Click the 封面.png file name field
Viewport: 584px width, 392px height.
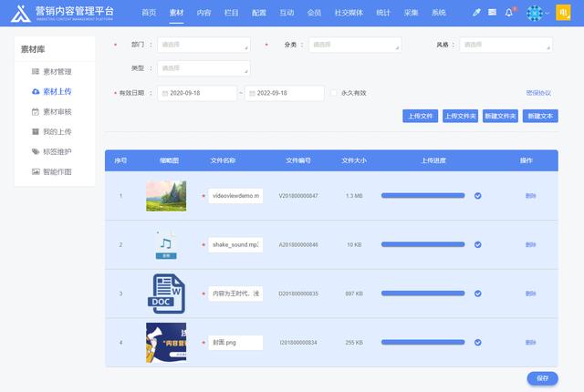click(x=235, y=342)
